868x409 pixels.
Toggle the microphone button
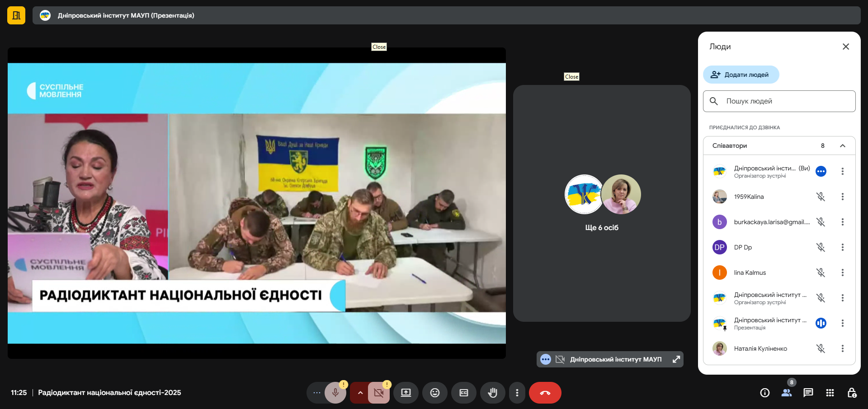click(335, 393)
